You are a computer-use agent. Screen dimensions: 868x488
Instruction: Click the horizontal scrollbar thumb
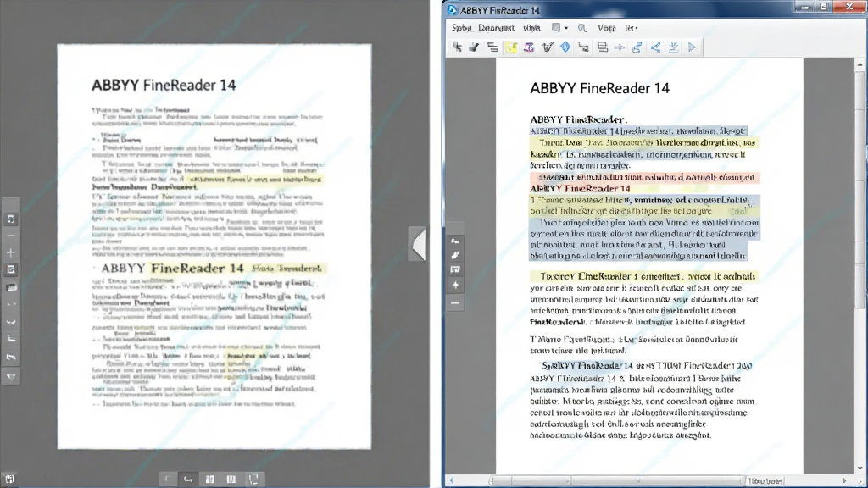tap(616, 481)
